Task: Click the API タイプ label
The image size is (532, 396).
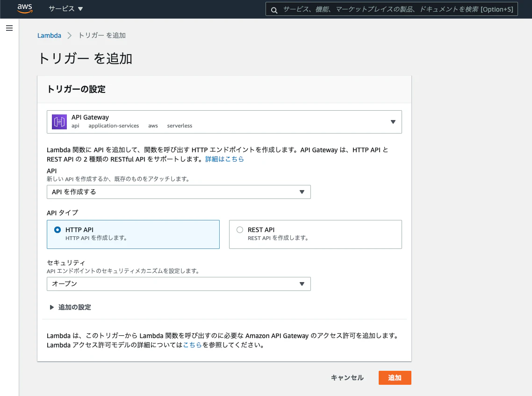Action: click(63, 212)
